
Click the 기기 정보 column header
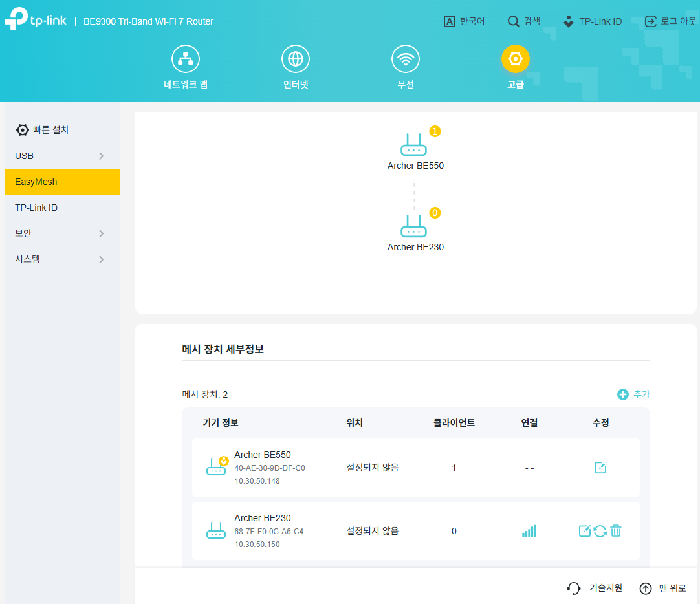pos(221,422)
